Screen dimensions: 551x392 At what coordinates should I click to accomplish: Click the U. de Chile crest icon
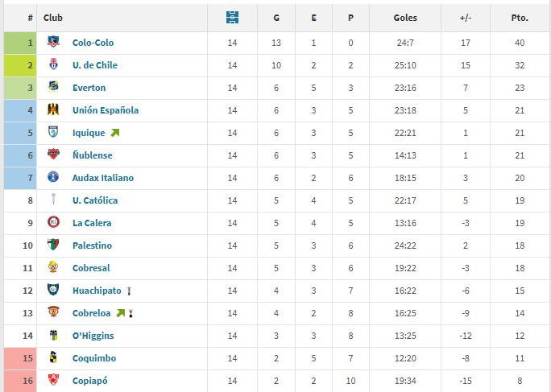point(53,64)
